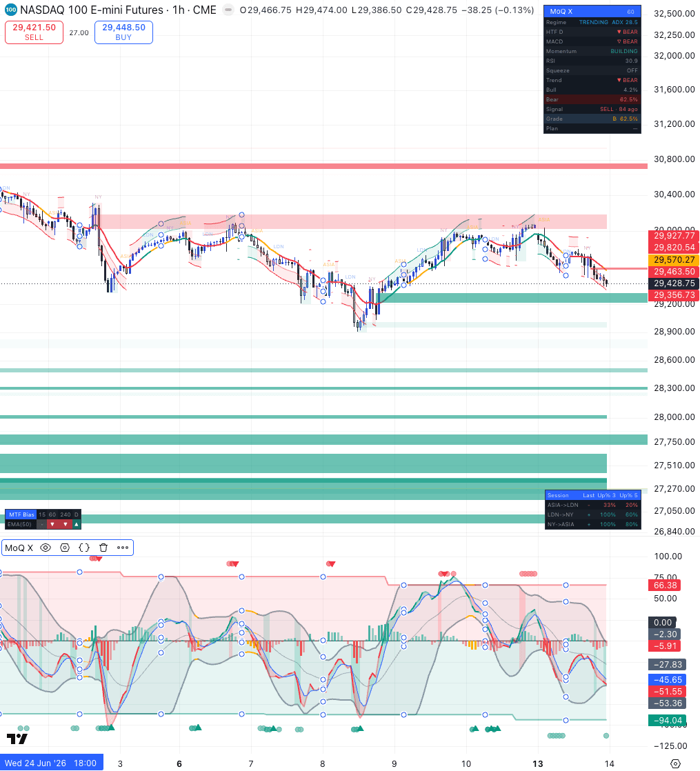Click date 13 on the time axis
Viewport: 700px width, 771px height.
pos(538,763)
